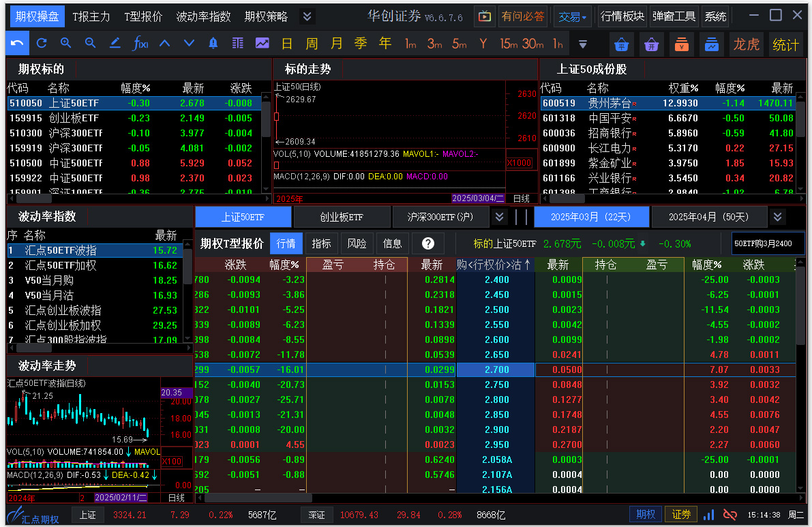Open the 期权操盘 menu tab
Screen dimensions: 812x527
(x=37, y=16)
